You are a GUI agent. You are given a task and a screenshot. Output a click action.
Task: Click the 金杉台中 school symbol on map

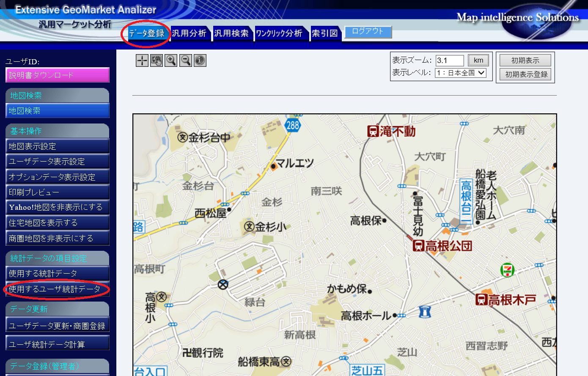[x=182, y=137]
